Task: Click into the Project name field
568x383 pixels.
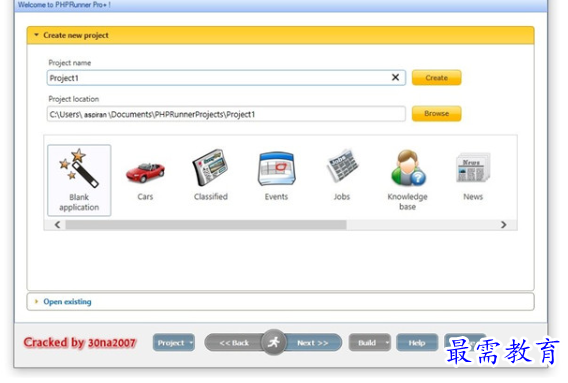Action: [x=226, y=78]
